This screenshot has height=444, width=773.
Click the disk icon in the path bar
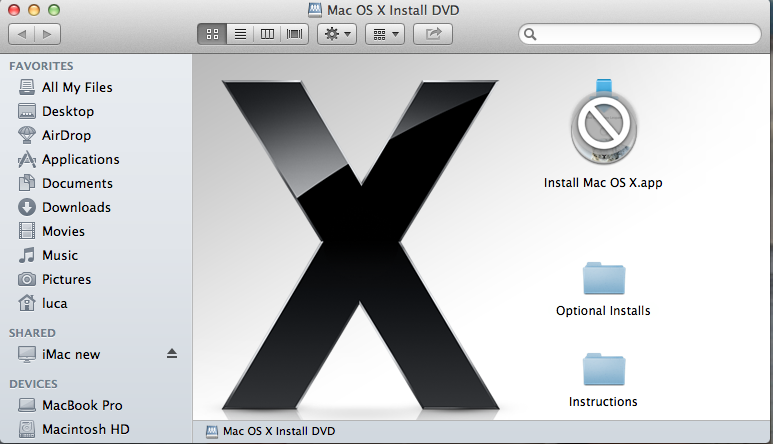coord(211,431)
